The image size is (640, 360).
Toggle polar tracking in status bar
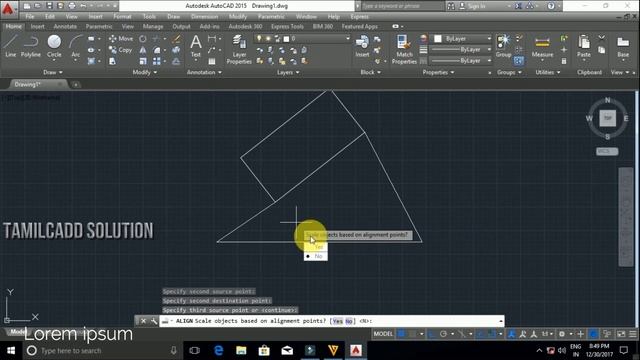click(x=443, y=334)
